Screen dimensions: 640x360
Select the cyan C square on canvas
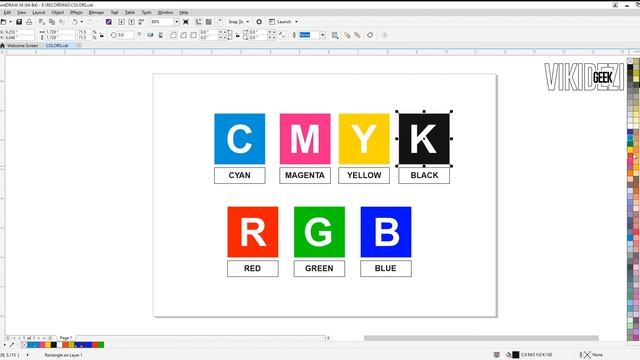(x=240, y=139)
